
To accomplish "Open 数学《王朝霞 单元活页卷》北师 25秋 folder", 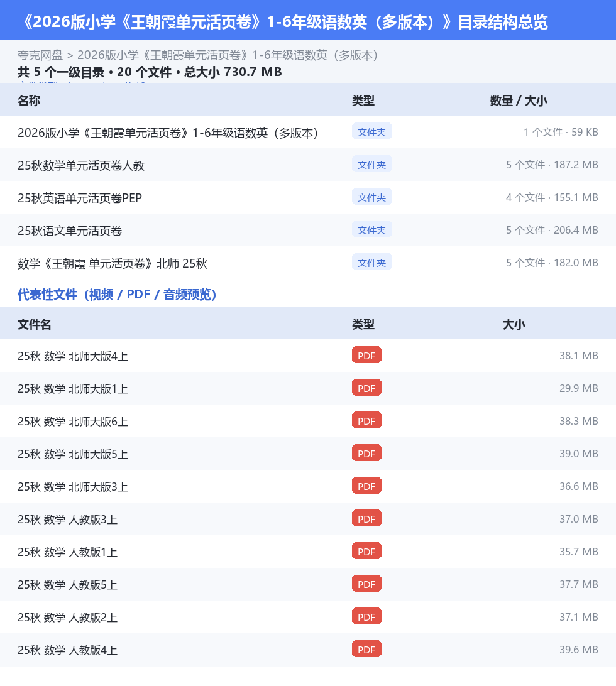I will [113, 263].
